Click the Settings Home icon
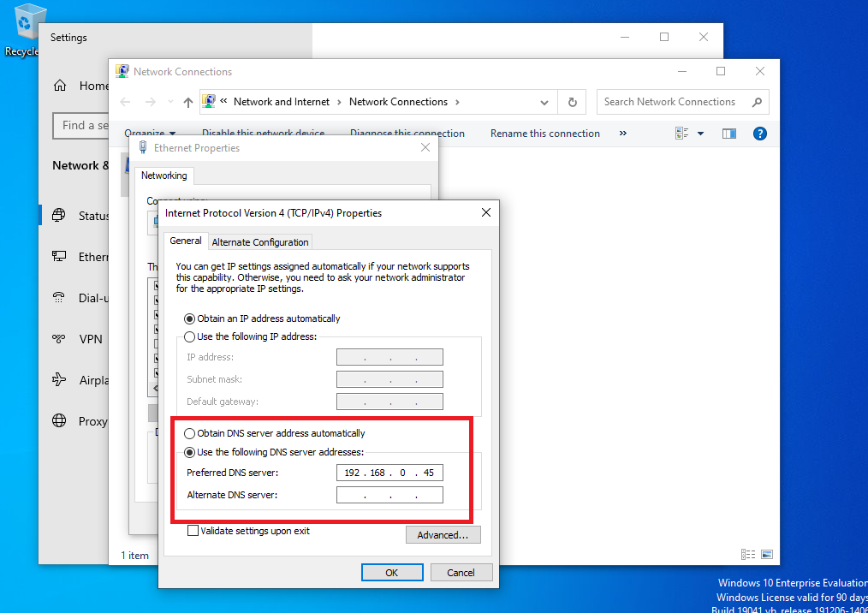 click(60, 86)
